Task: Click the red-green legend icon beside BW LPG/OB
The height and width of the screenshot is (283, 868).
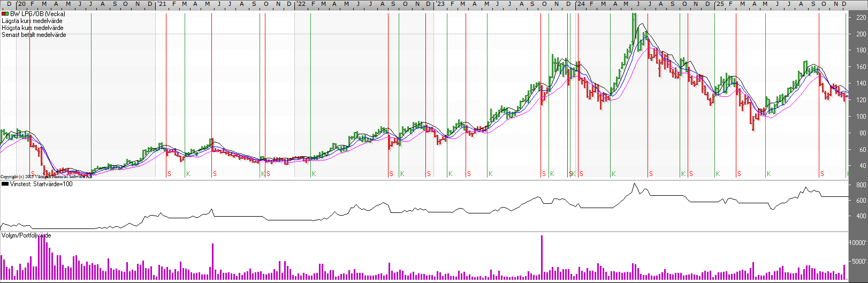Action: coord(5,14)
